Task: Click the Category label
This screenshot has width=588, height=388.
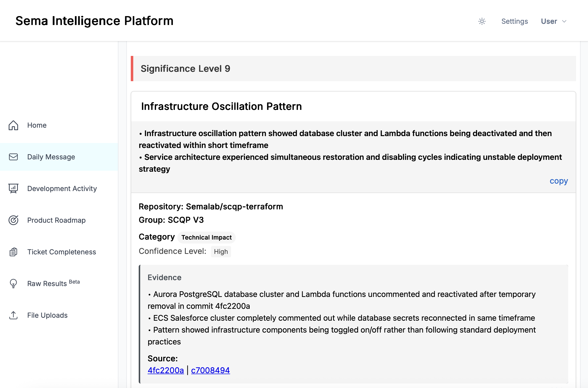Action: tap(157, 237)
